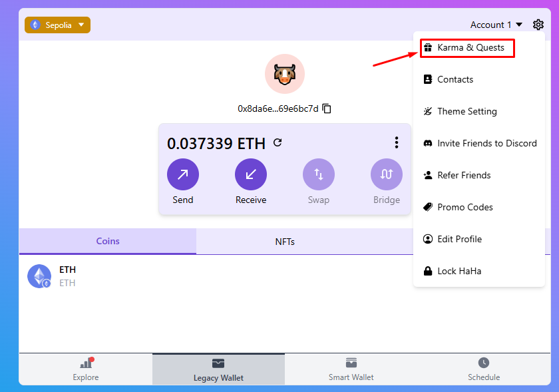Click the Contacts address book icon
The width and height of the screenshot is (559, 392).
pos(428,79)
